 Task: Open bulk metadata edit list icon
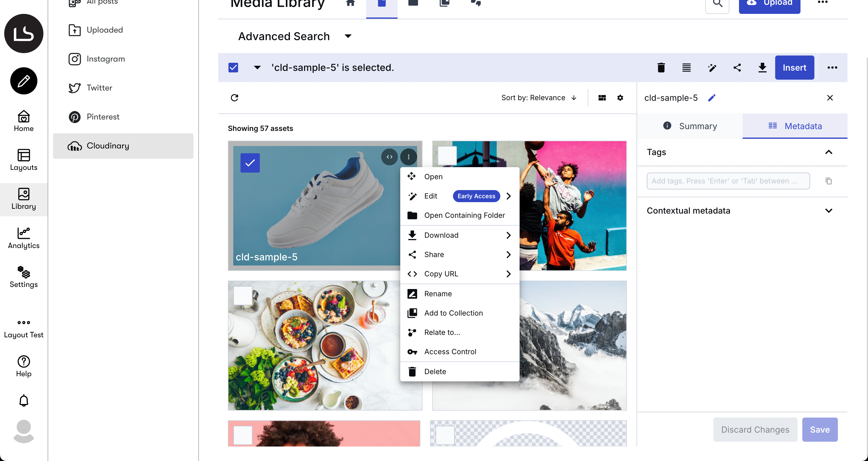[x=686, y=68]
